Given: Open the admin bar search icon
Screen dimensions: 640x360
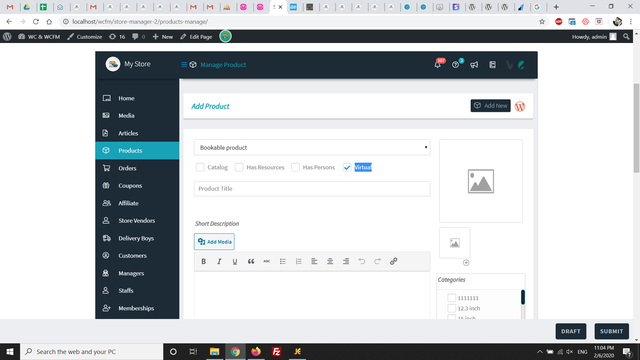Looking at the screenshot, I should [x=626, y=36].
